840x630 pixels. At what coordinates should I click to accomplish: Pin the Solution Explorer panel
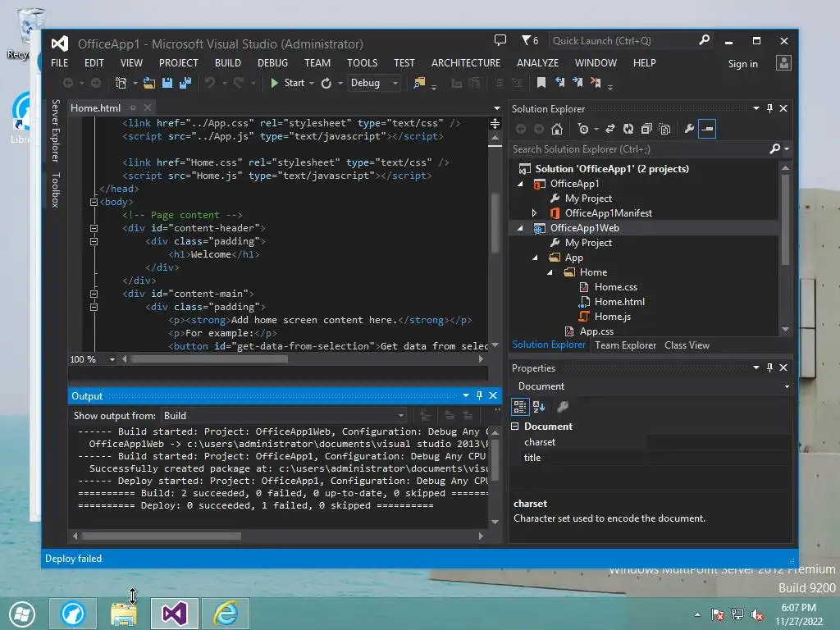pos(769,108)
